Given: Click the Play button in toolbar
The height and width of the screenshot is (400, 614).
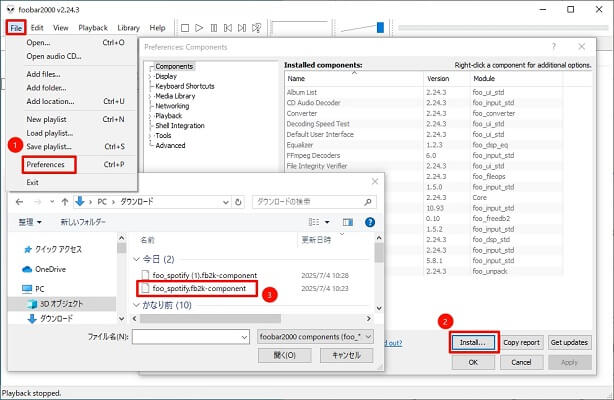Looking at the screenshot, I should point(199,28).
